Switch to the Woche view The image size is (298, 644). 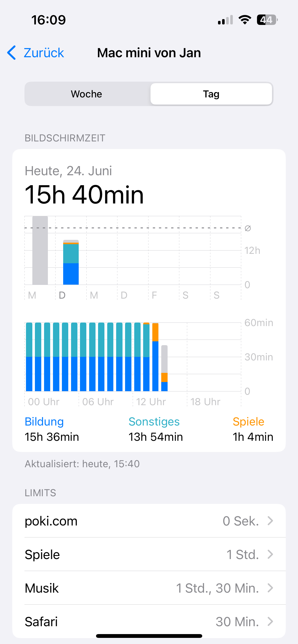[87, 94]
